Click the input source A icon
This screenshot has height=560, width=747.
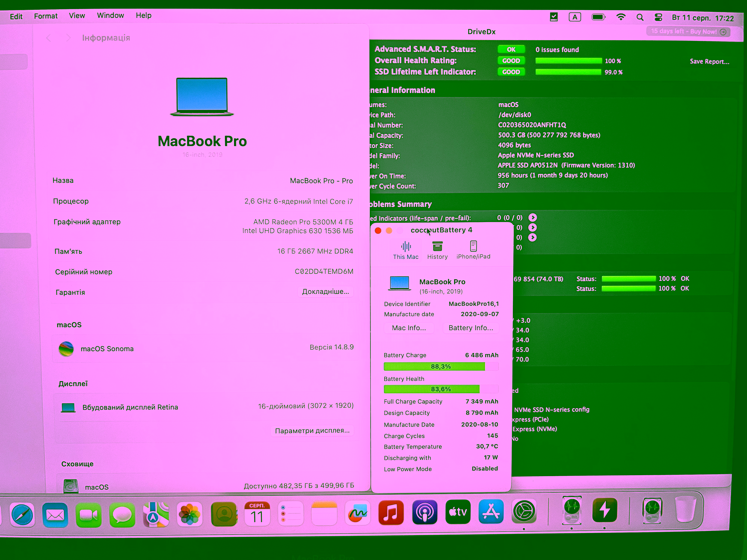pos(575,17)
